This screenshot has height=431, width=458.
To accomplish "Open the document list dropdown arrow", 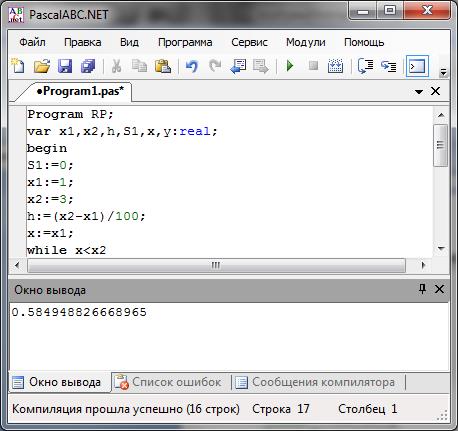I will (419, 91).
